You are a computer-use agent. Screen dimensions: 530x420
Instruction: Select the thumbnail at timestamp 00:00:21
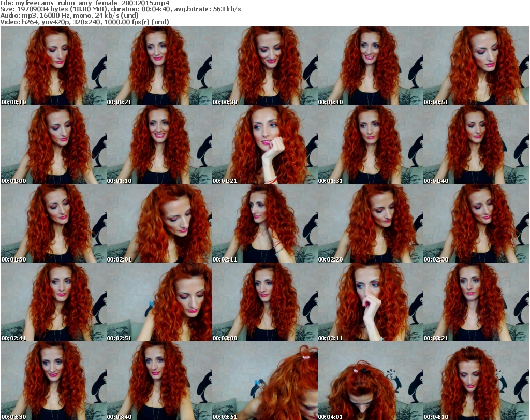pos(159,66)
